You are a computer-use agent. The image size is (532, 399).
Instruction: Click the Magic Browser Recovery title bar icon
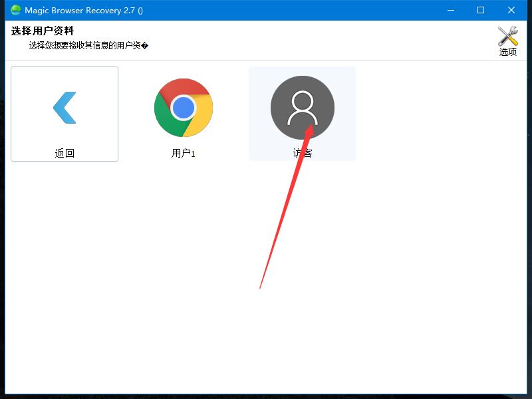[15, 10]
